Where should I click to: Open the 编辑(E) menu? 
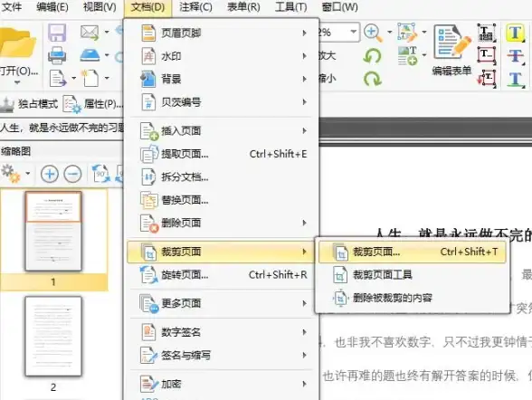[52, 6]
